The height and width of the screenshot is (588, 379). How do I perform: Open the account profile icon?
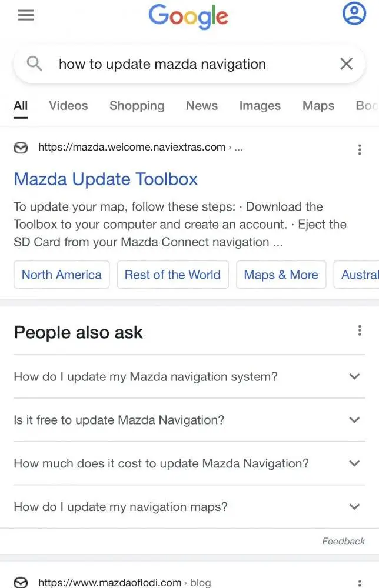tap(354, 13)
